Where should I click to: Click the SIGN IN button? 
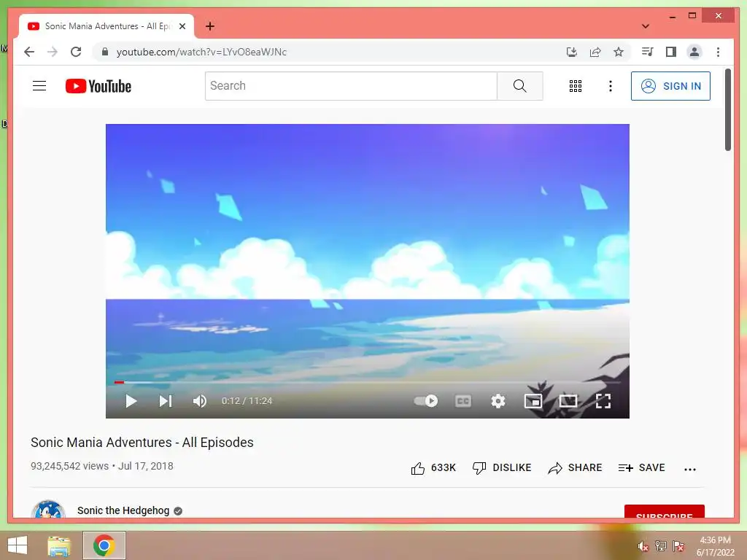(x=670, y=86)
